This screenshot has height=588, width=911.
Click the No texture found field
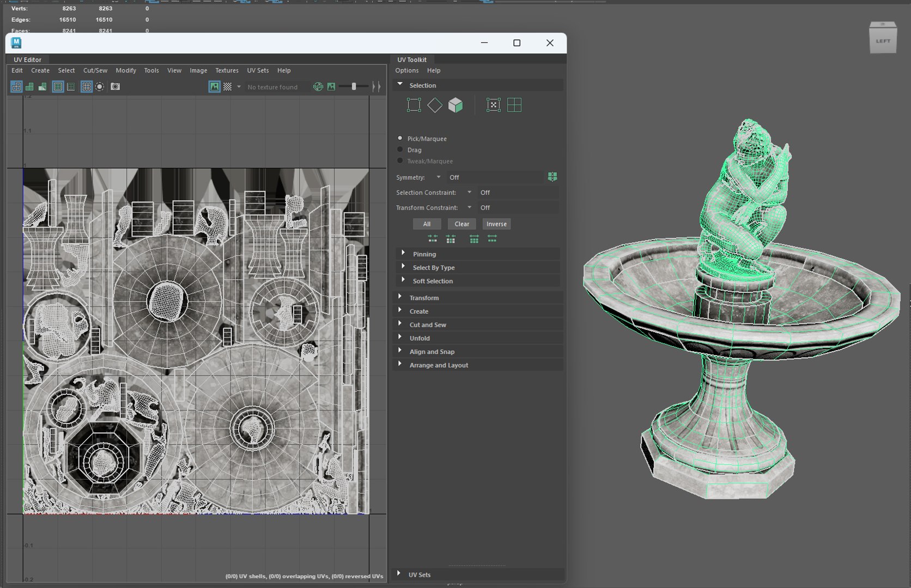(276, 87)
